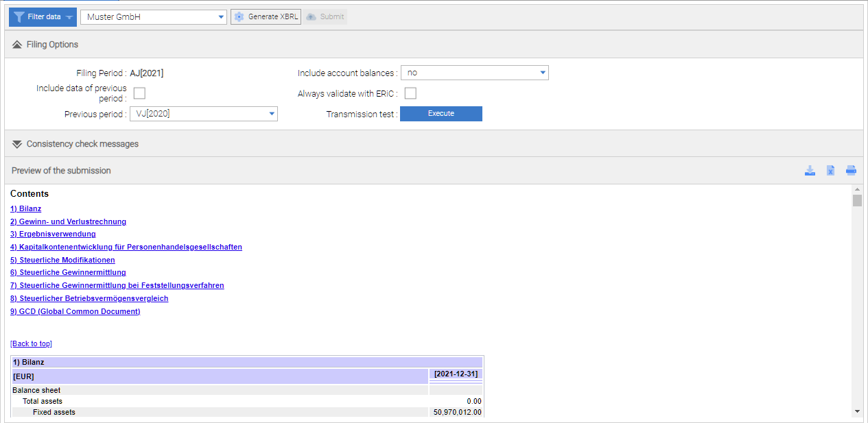The height and width of the screenshot is (423, 868).
Task: Click the Submit cloud upload button
Action: coord(325,16)
